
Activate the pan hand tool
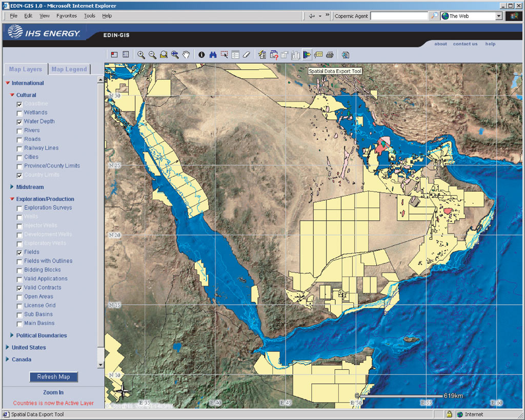pos(186,55)
